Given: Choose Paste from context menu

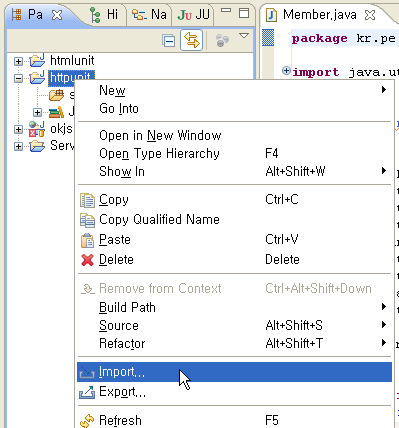Looking at the screenshot, I should click(234, 240).
